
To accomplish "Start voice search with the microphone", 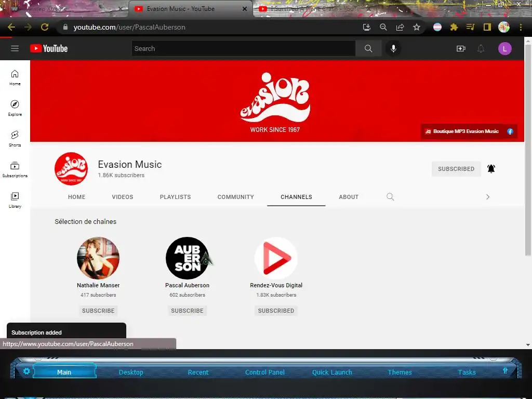I will coord(394,48).
